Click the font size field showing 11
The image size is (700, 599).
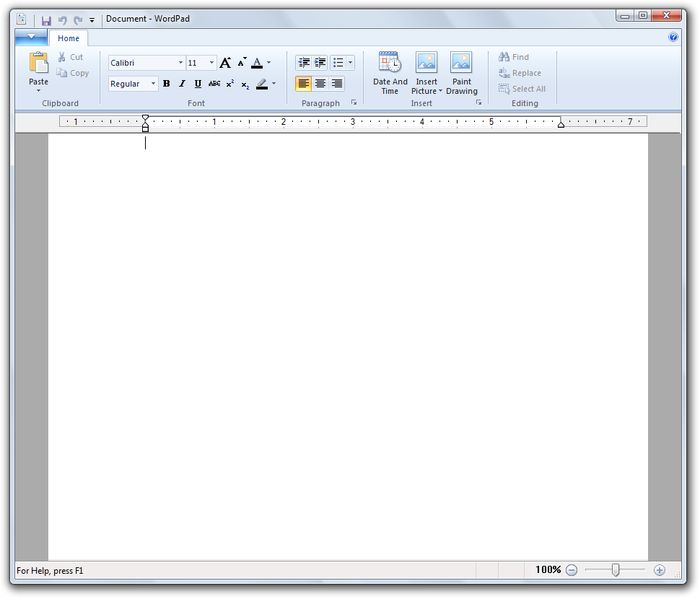tap(197, 63)
